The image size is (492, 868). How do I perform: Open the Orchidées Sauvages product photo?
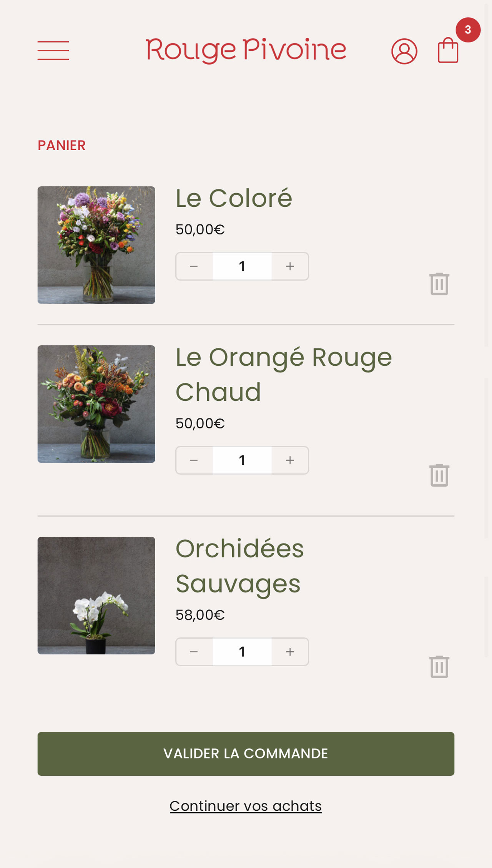point(96,595)
